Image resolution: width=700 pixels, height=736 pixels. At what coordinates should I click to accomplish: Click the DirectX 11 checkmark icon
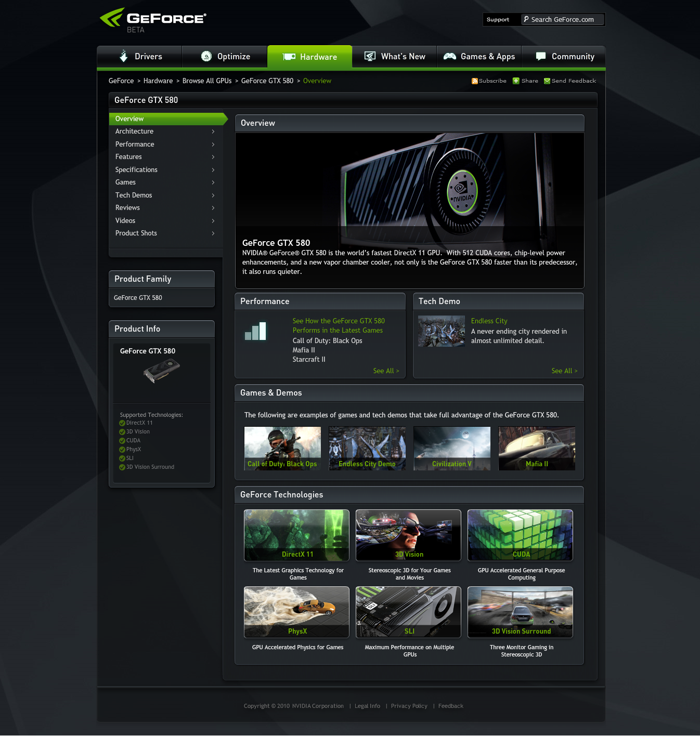click(x=122, y=423)
